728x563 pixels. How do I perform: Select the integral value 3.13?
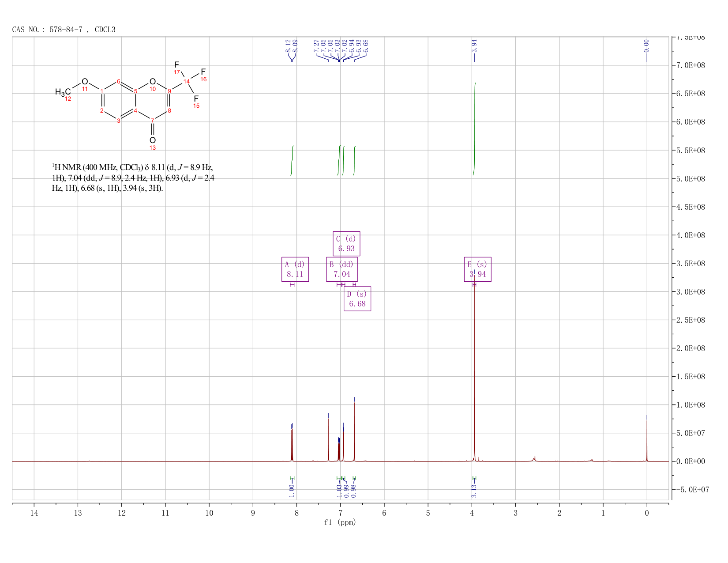pos(474,491)
